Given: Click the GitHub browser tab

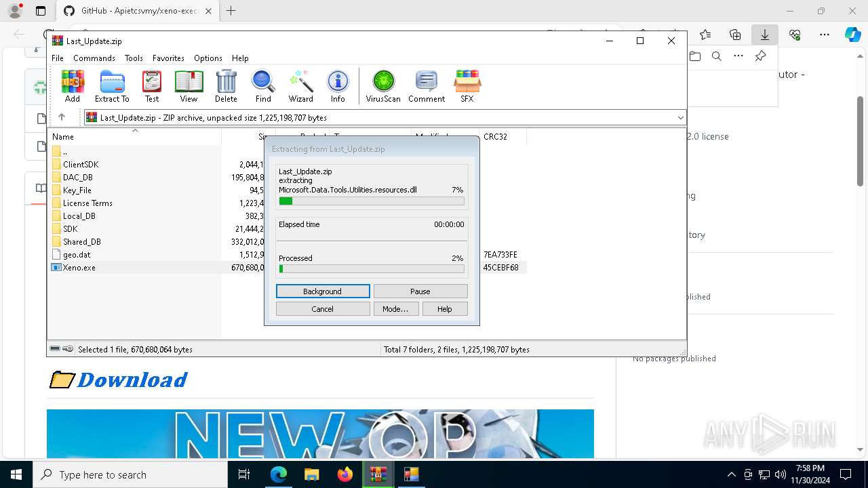Looking at the screenshot, I should tap(138, 11).
